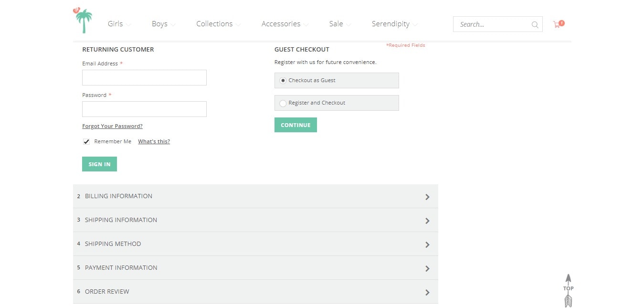Click the palm tree site logo
644x308 pixels.
point(83,20)
